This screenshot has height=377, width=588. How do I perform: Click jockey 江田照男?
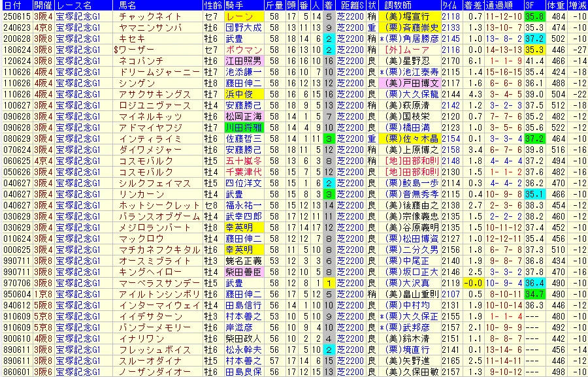point(244,61)
